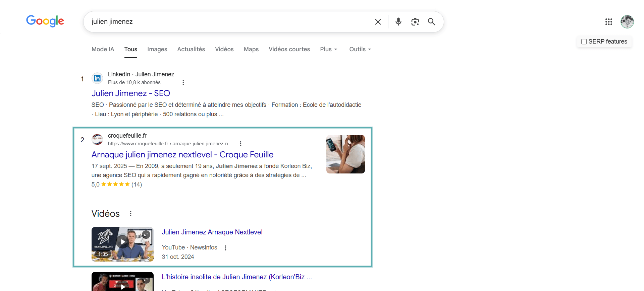Screen dimensions: 644x291
Task: Open options for YouTube Newsinfos video
Action: coord(225,248)
